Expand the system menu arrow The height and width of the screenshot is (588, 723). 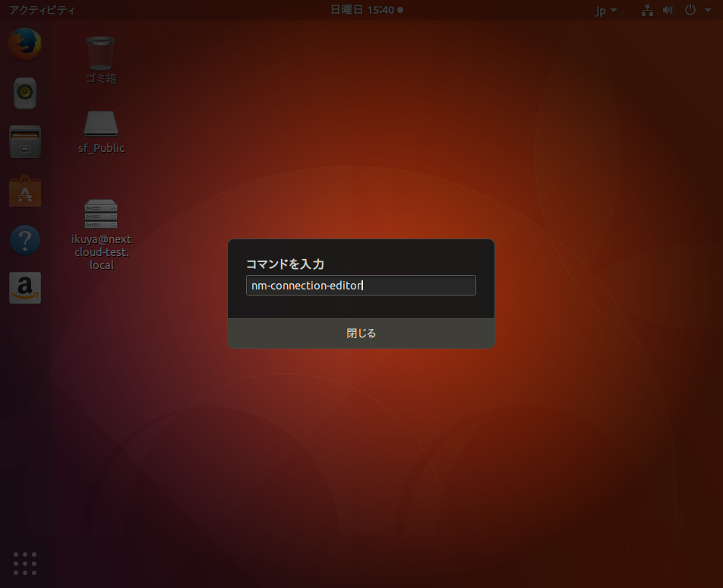tap(707, 10)
